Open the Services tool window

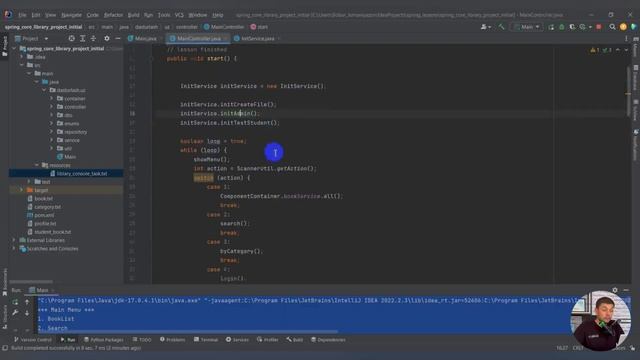[x=237, y=340]
